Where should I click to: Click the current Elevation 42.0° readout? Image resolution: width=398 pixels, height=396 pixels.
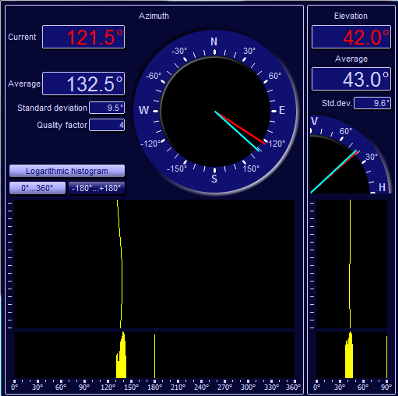coord(351,37)
